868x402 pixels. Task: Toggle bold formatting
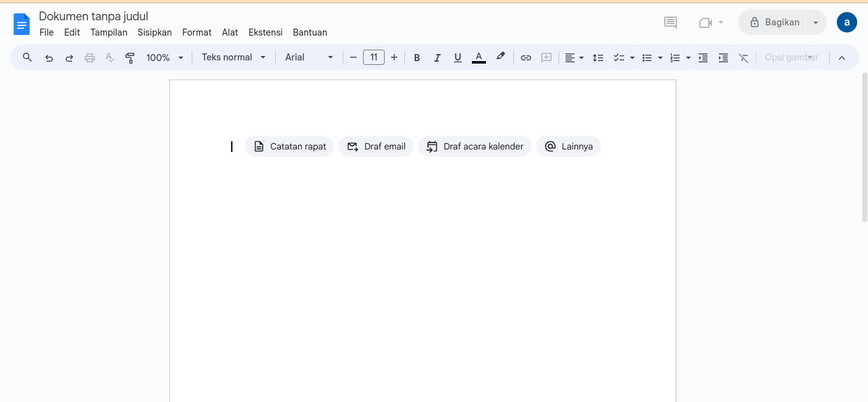(417, 58)
